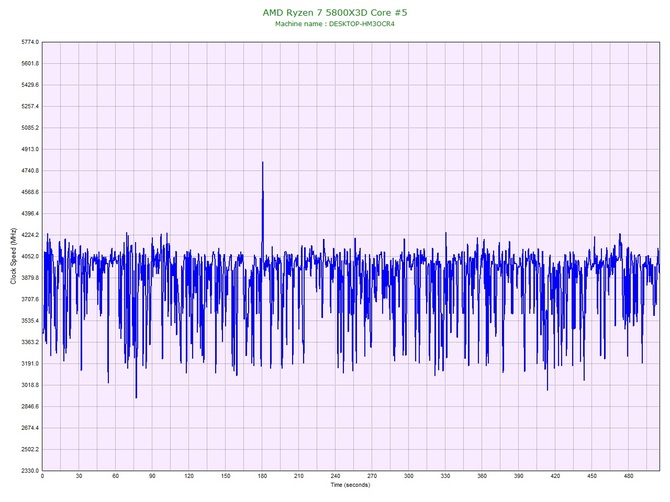Click the 150 tick on time axis
The width and height of the screenshot is (670, 502).
point(226,476)
